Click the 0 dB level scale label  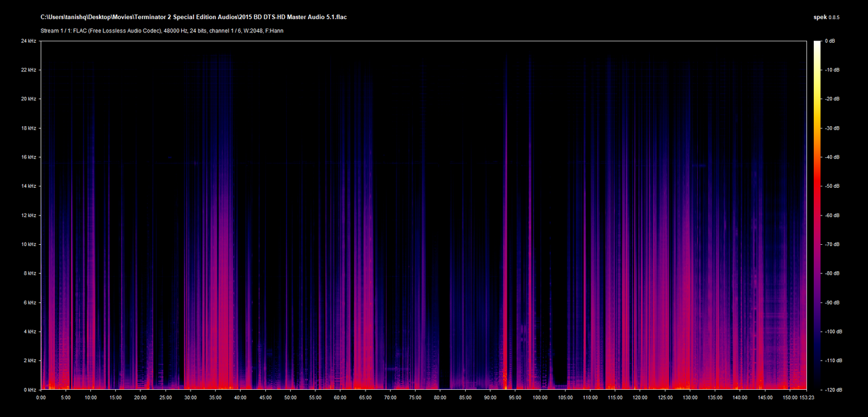(x=830, y=41)
